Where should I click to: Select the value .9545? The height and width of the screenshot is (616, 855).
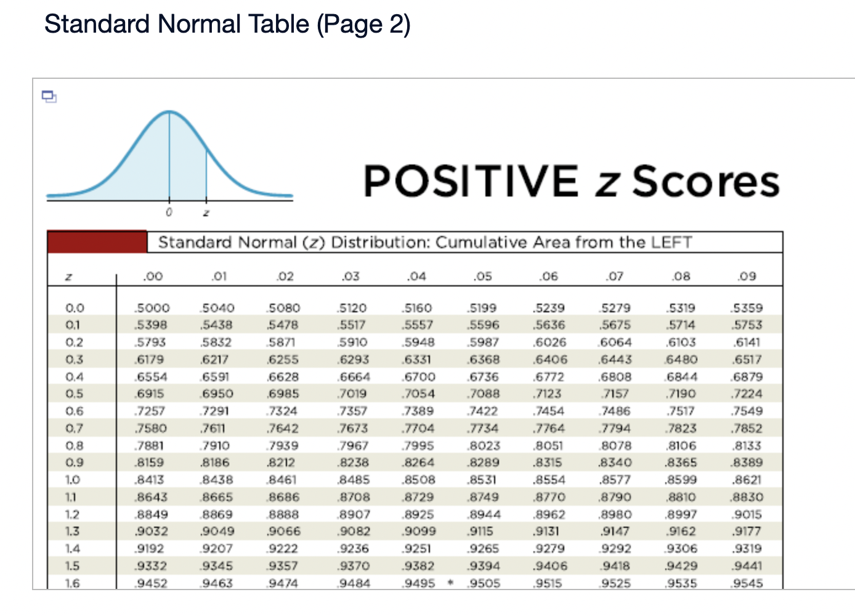point(747,583)
